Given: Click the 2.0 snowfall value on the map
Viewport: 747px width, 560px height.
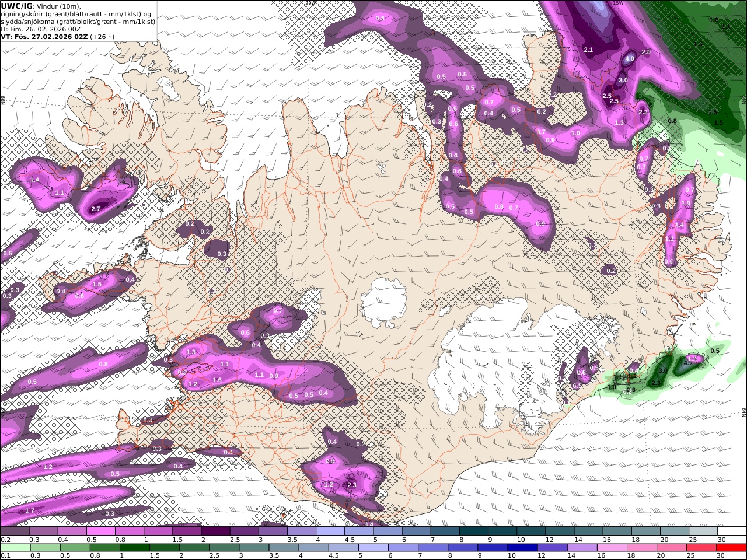Looking at the screenshot, I should [646, 52].
